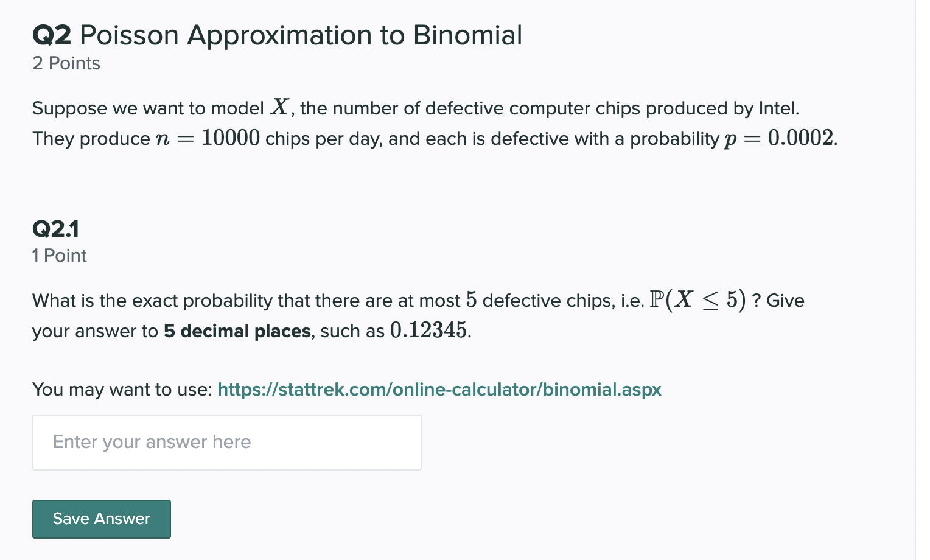Click the '2 Points' label under Q2
Screen dimensions: 930x560
(x=66, y=63)
